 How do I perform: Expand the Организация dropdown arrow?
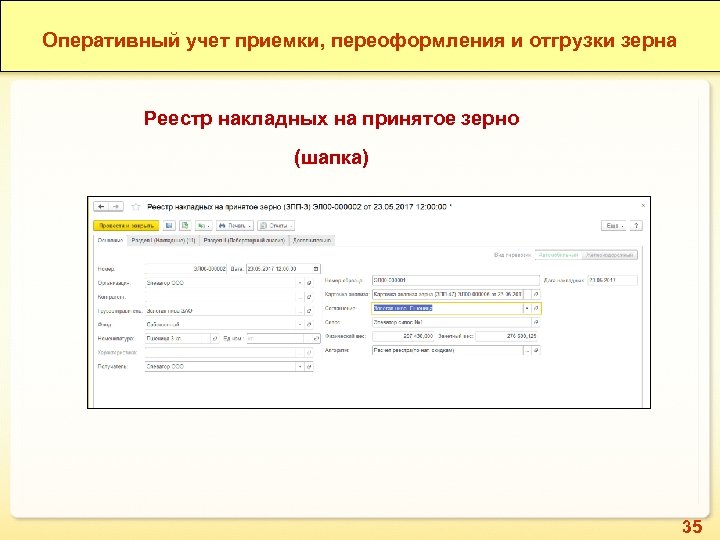click(x=300, y=283)
